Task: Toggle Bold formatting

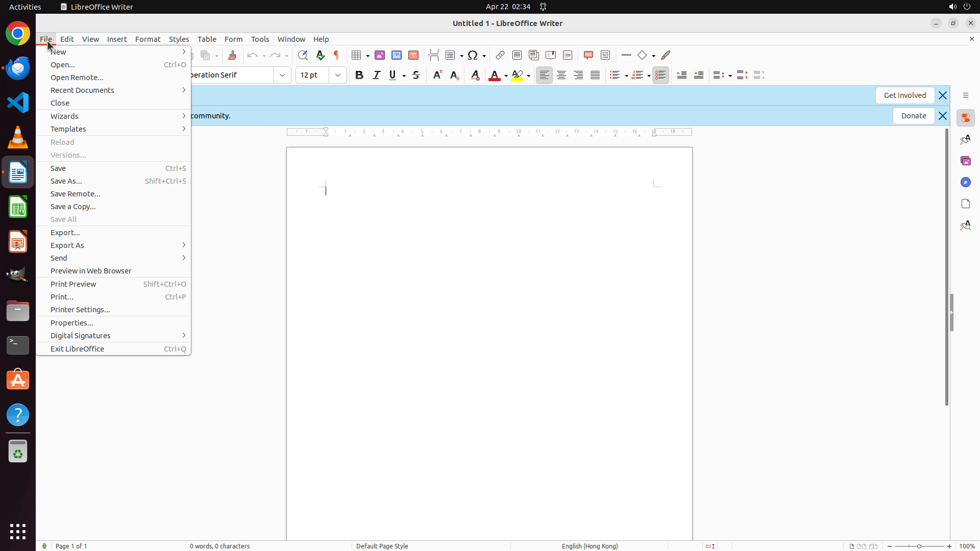Action: pos(359,75)
